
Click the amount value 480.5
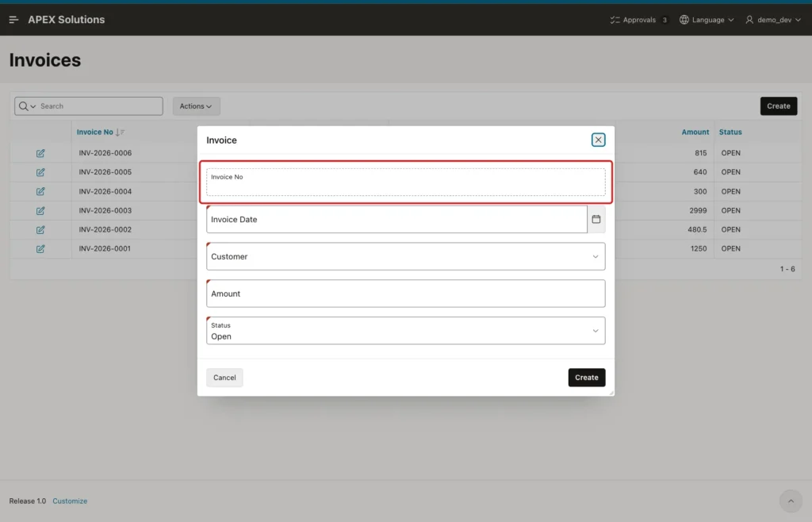pos(697,229)
